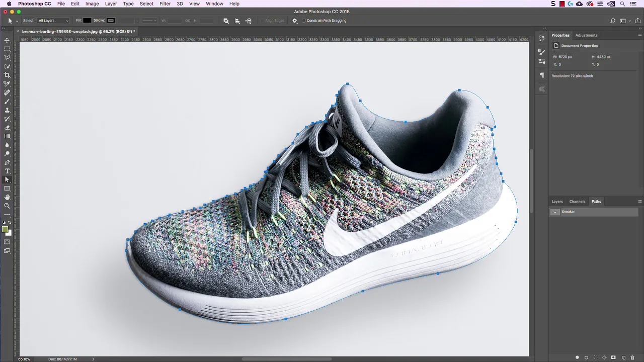Select the Pen tool

click(x=7, y=162)
